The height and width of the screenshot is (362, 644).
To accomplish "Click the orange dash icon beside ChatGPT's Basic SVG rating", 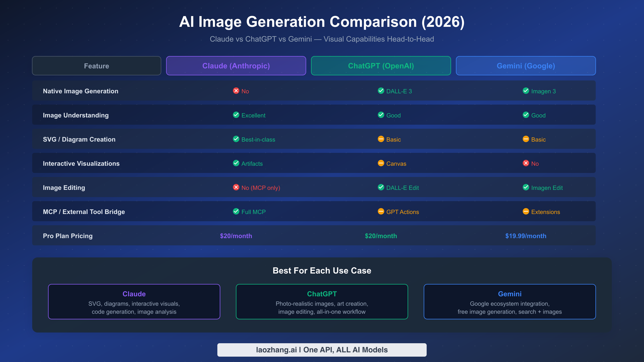I will pyautogui.click(x=381, y=139).
